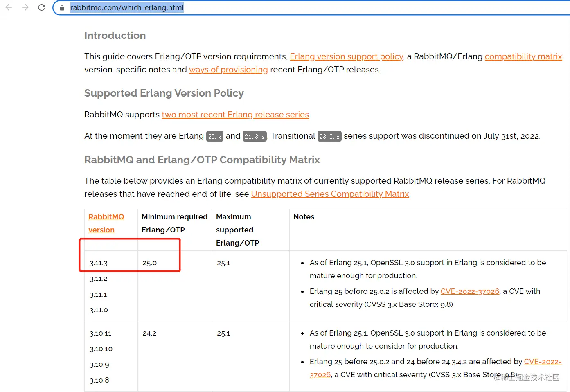Click the Maximum supported Erlang/OTP column header
The width and height of the screenshot is (570, 392).
click(238, 230)
